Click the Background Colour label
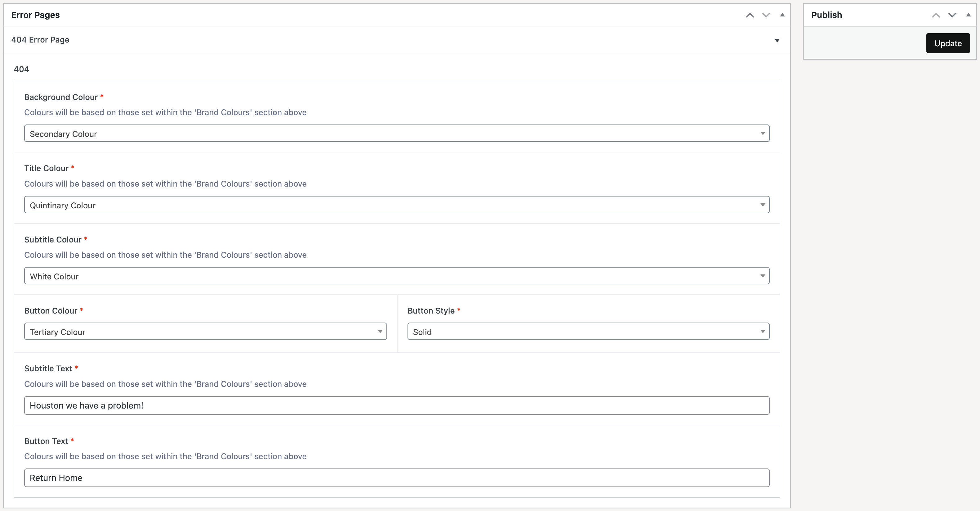 (x=61, y=97)
